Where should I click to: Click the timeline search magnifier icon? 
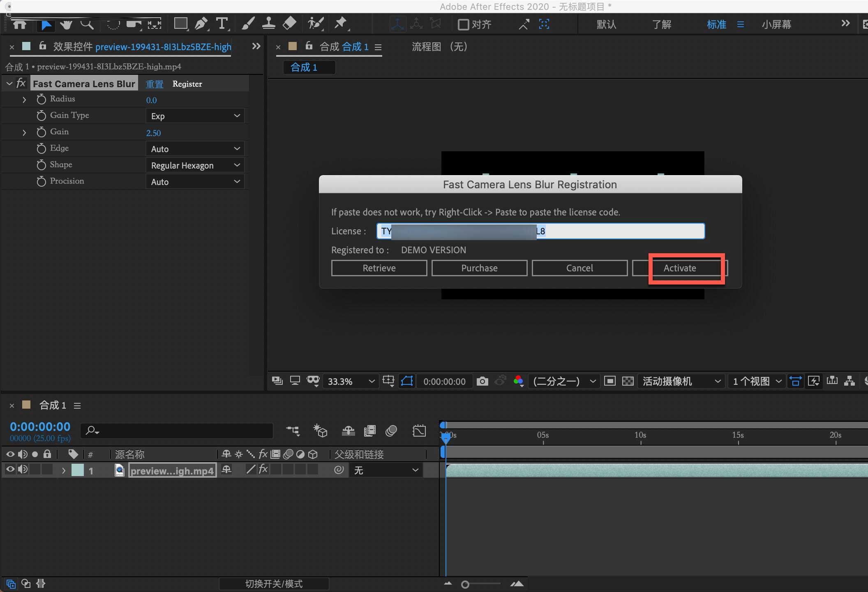click(x=92, y=430)
